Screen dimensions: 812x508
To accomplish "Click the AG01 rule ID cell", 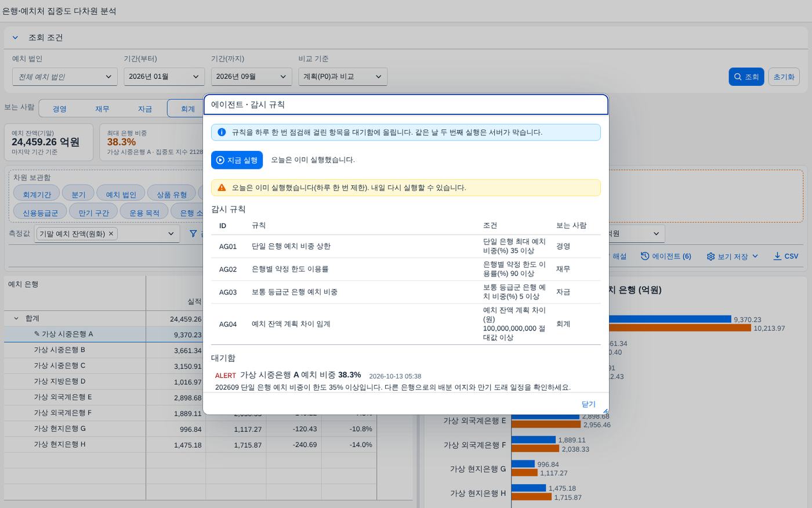I will click(228, 247).
